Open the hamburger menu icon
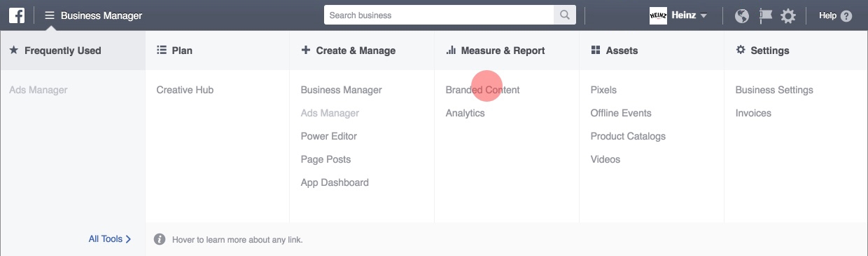Screen dimensions: 868x256 [x=50, y=15]
